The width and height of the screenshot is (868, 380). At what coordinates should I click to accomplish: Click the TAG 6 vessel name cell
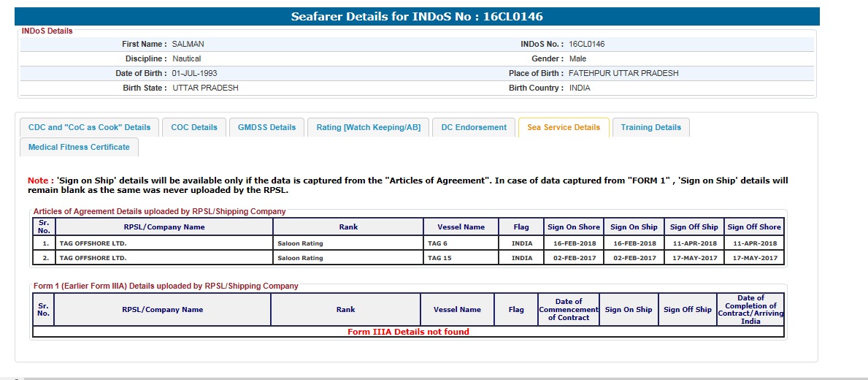(438, 243)
